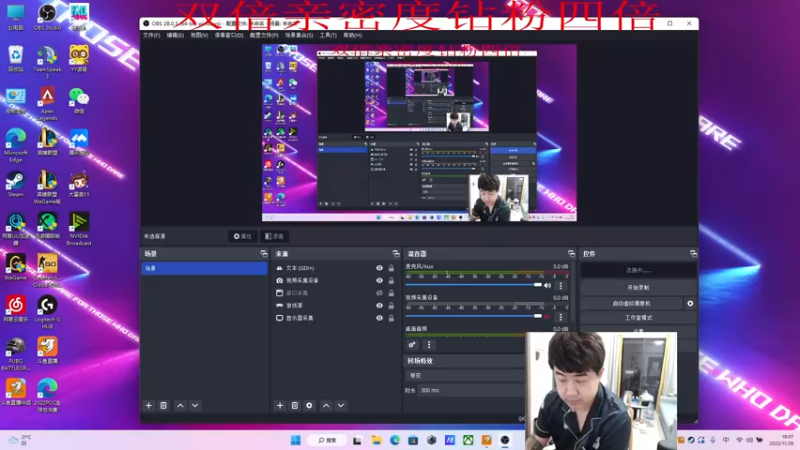Select the 场景 item in scenes list
Viewport: 800px width, 450px height.
coord(204,268)
